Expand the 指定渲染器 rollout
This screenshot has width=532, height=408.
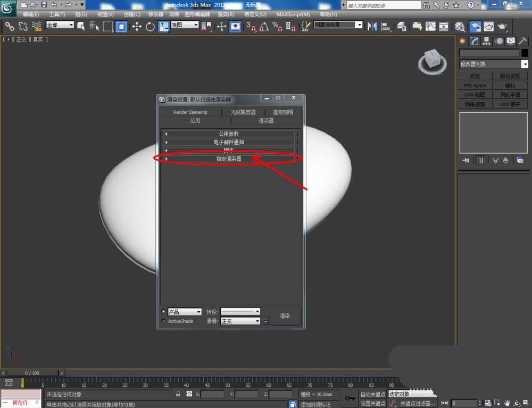(x=229, y=159)
